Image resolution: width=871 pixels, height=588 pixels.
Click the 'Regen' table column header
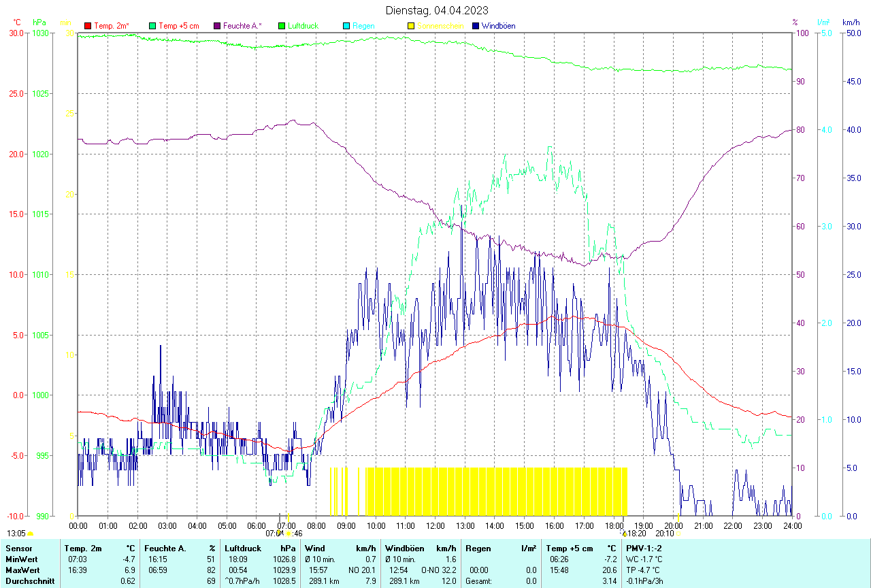[x=477, y=549]
